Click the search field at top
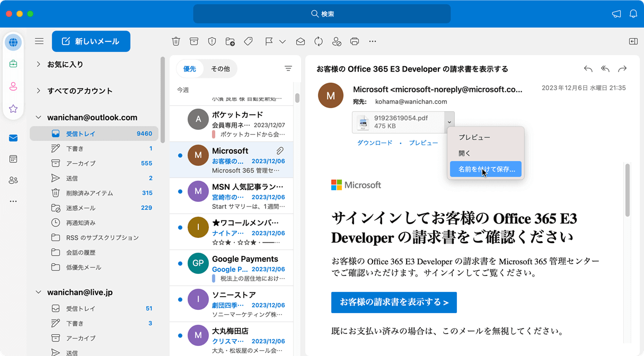644x356 pixels. pos(322,14)
